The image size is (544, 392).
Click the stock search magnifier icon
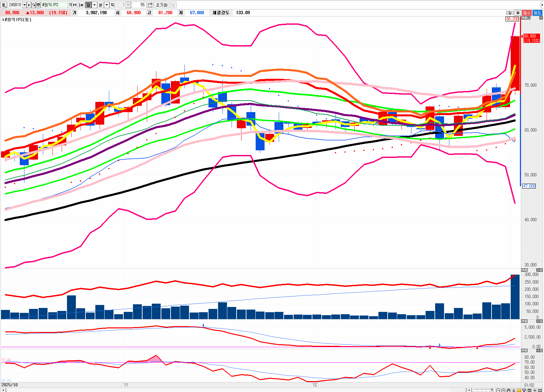coord(34,5)
